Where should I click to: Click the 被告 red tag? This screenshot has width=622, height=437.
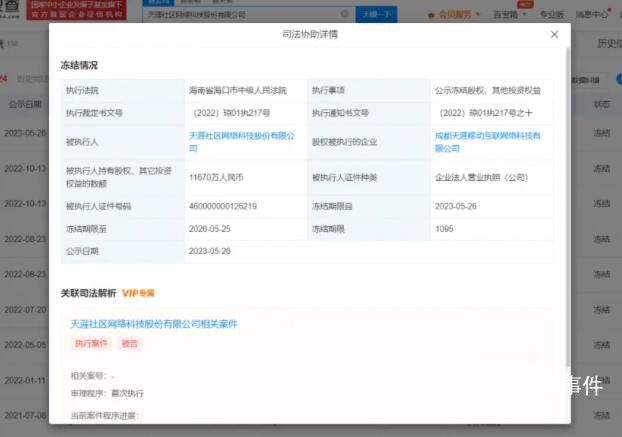pyautogui.click(x=129, y=343)
